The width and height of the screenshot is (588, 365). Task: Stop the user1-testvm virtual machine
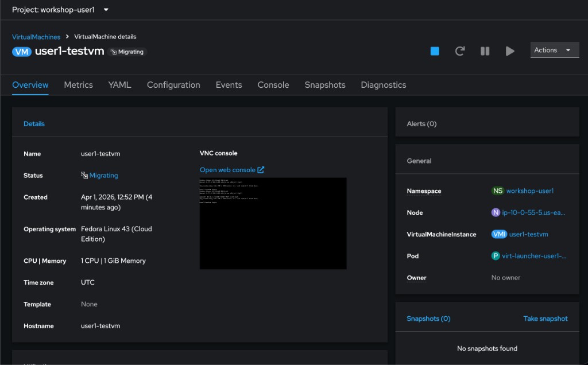(x=435, y=51)
